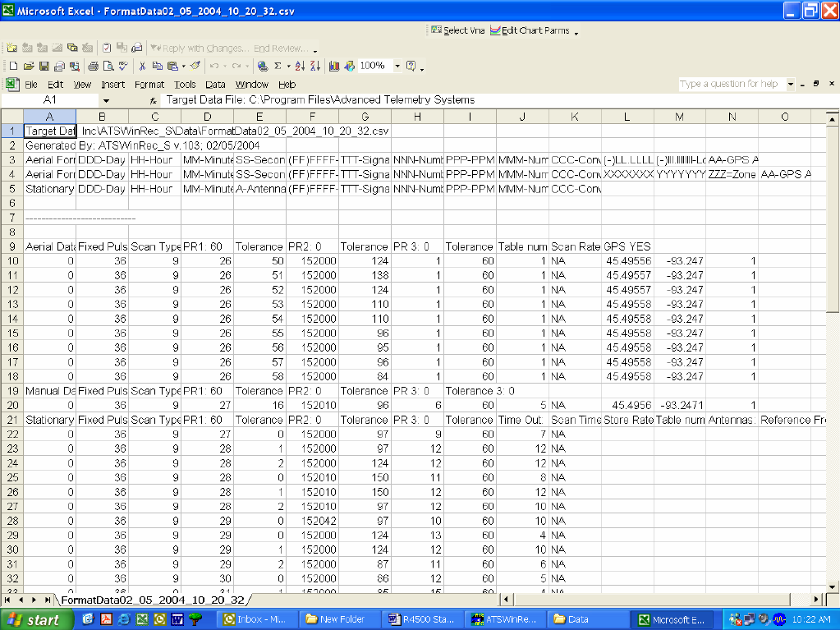This screenshot has height=630, width=840.
Task: Cut selection with the scissors icon
Action: pyautogui.click(x=142, y=66)
